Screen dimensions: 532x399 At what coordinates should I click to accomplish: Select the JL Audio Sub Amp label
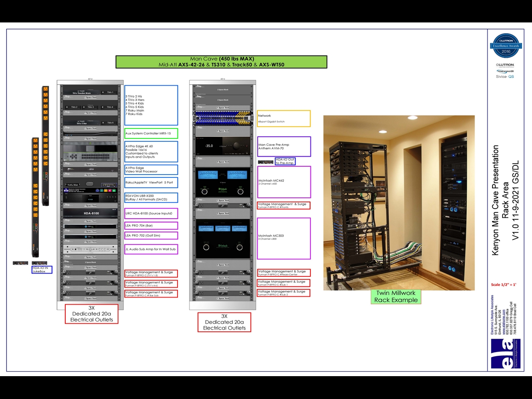(151, 249)
